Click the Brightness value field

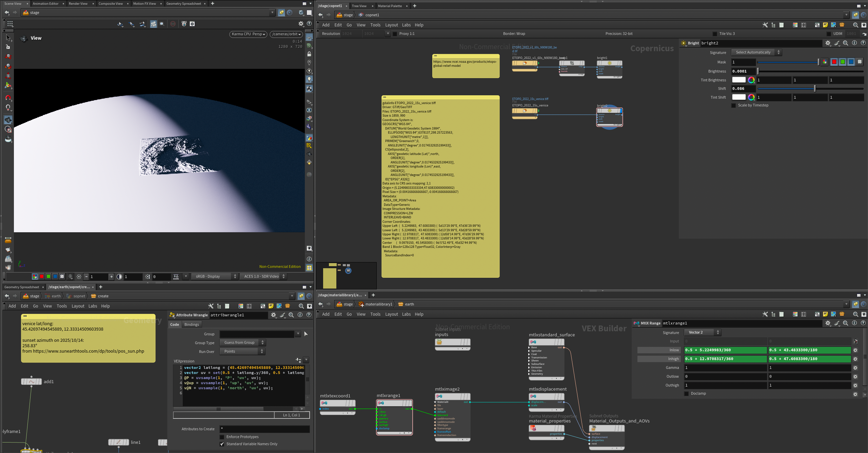(743, 71)
